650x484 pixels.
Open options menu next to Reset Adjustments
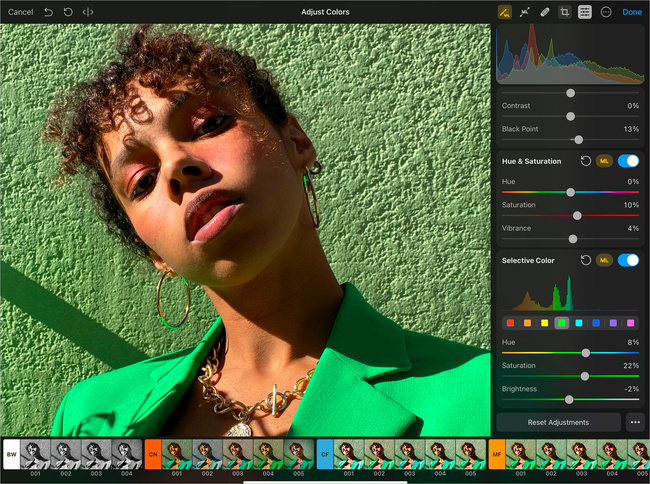click(x=635, y=422)
